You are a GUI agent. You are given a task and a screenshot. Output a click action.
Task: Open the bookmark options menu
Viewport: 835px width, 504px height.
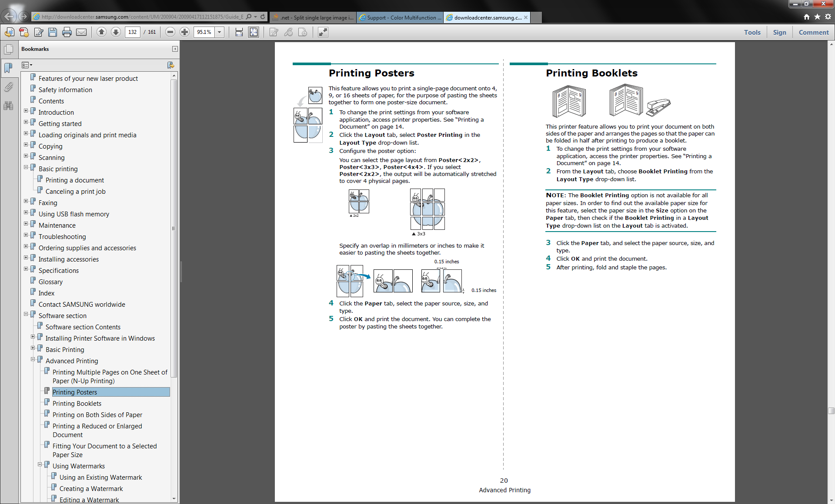pos(27,64)
